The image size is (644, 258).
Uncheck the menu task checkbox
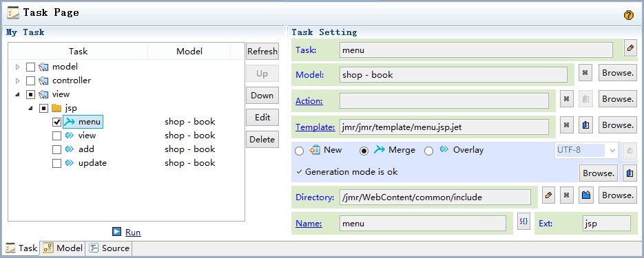coord(57,122)
